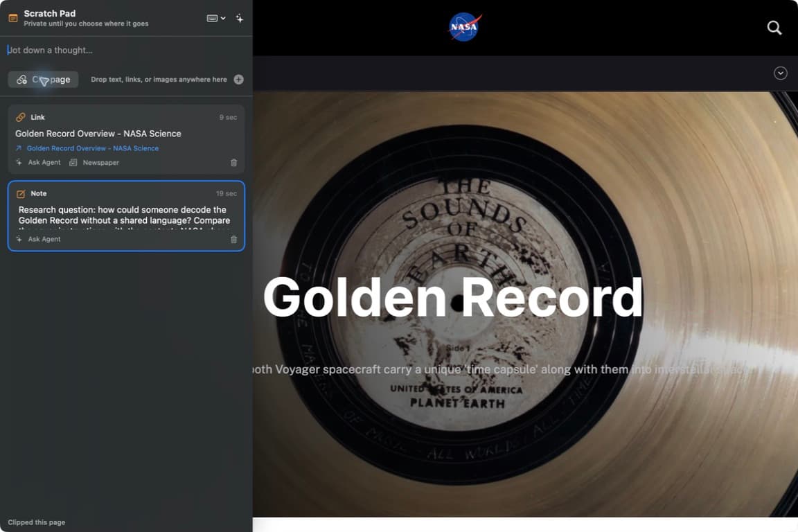
Task: Click the Note card's pencil icon
Action: click(21, 193)
